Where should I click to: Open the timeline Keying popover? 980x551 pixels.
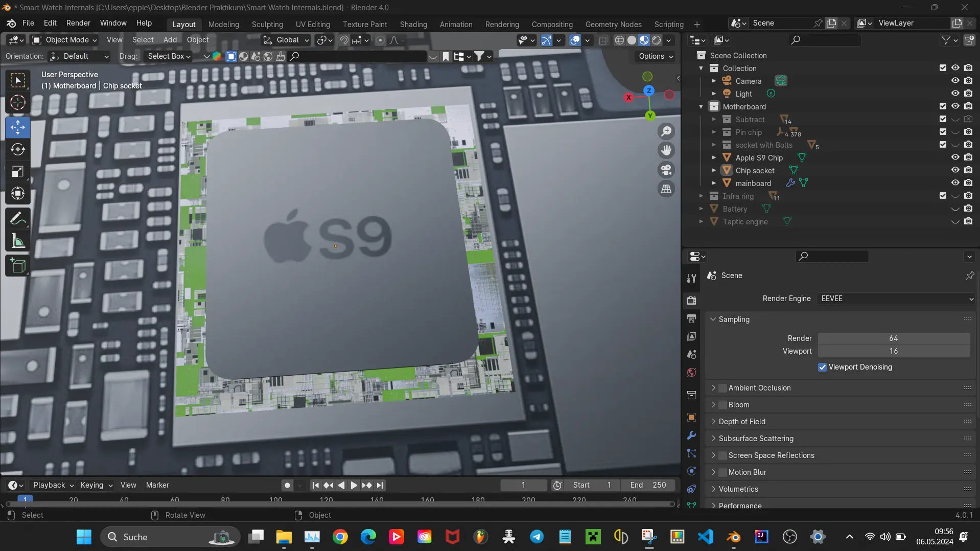click(96, 485)
